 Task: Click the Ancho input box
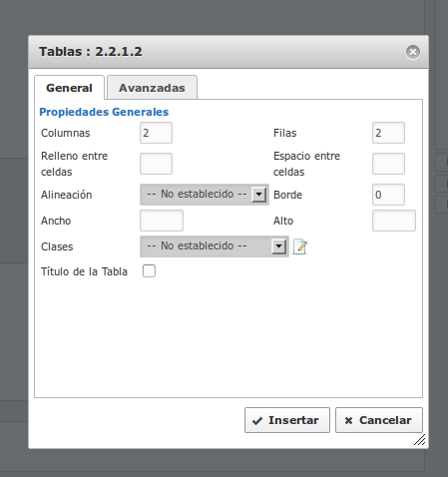coord(162,221)
